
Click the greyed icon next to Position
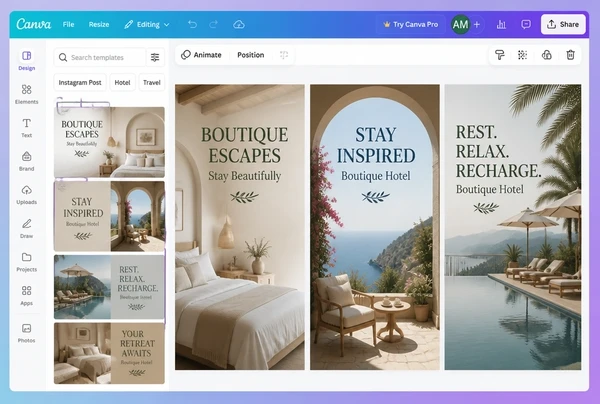(284, 55)
